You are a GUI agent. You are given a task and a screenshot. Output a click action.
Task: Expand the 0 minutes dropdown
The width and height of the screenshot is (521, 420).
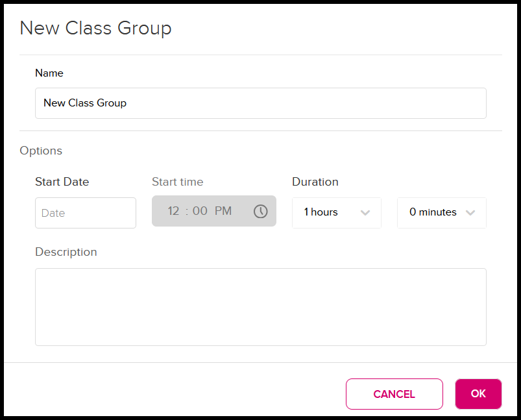click(x=441, y=212)
